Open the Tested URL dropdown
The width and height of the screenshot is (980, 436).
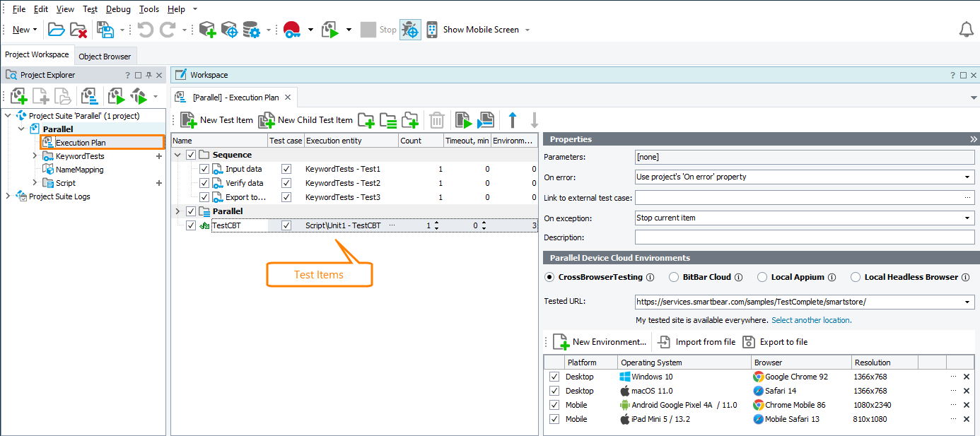coord(967,302)
